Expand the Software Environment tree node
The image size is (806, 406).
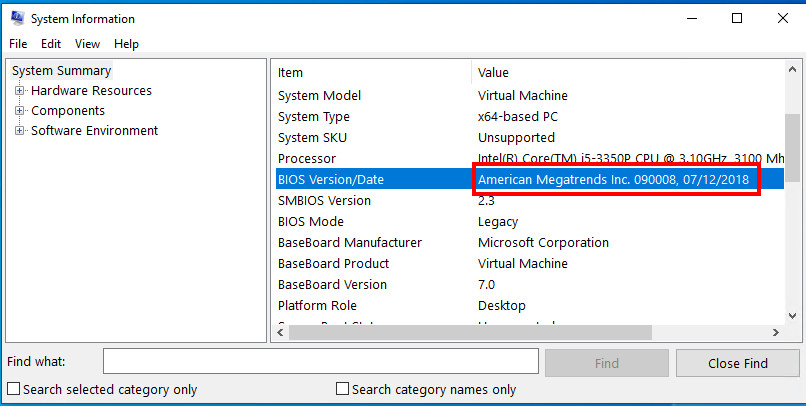19,131
